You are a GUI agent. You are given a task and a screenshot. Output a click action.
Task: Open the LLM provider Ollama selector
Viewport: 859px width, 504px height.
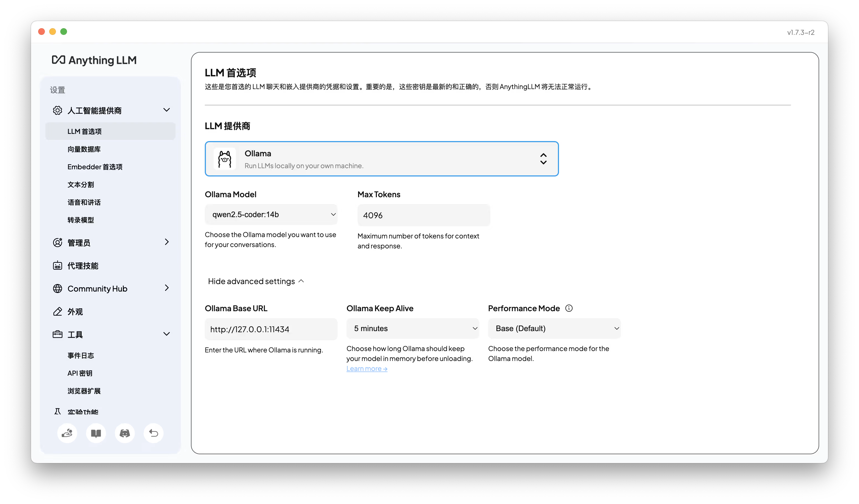tap(381, 159)
